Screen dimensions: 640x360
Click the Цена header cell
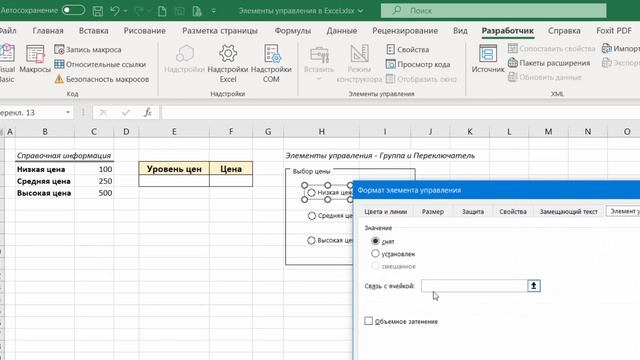(x=231, y=169)
